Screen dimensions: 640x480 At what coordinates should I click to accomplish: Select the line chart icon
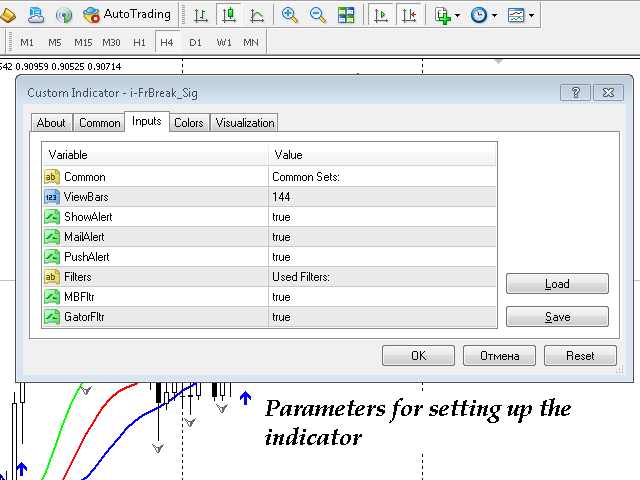257,15
